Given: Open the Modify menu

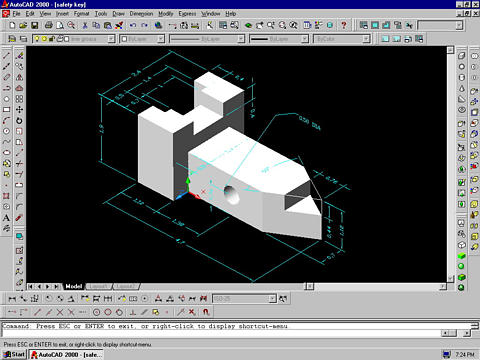Looking at the screenshot, I should pos(166,14).
